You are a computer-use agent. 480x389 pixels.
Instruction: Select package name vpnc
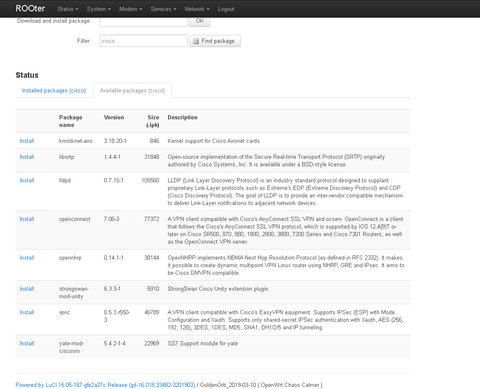click(64, 312)
